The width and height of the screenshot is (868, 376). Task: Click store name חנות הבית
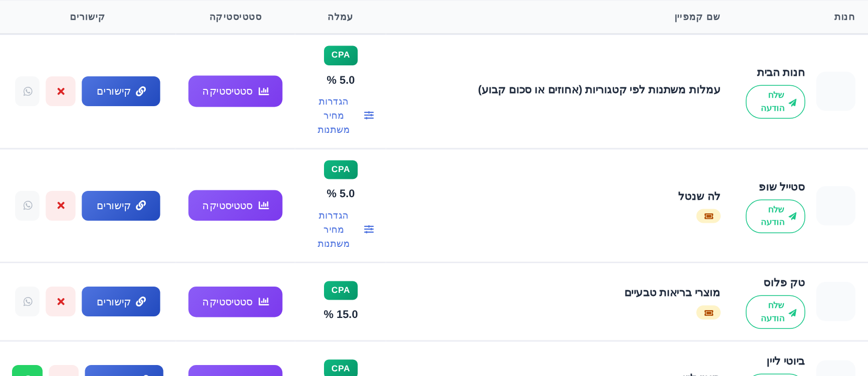pyautogui.click(x=781, y=73)
